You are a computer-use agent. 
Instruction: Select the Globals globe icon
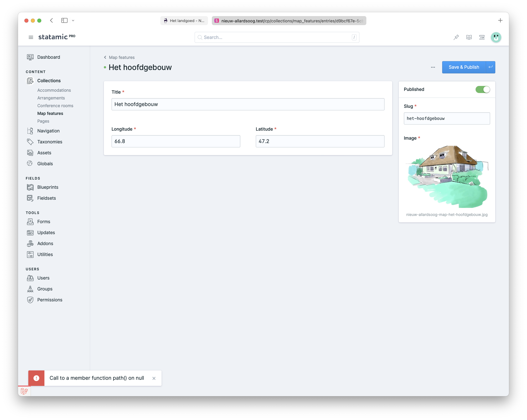(30, 163)
